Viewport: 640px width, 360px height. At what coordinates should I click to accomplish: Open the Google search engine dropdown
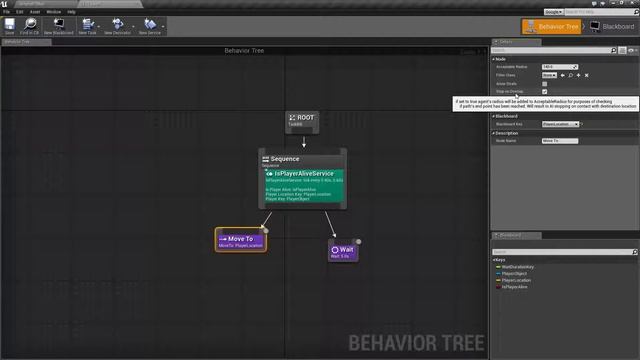click(x=553, y=12)
